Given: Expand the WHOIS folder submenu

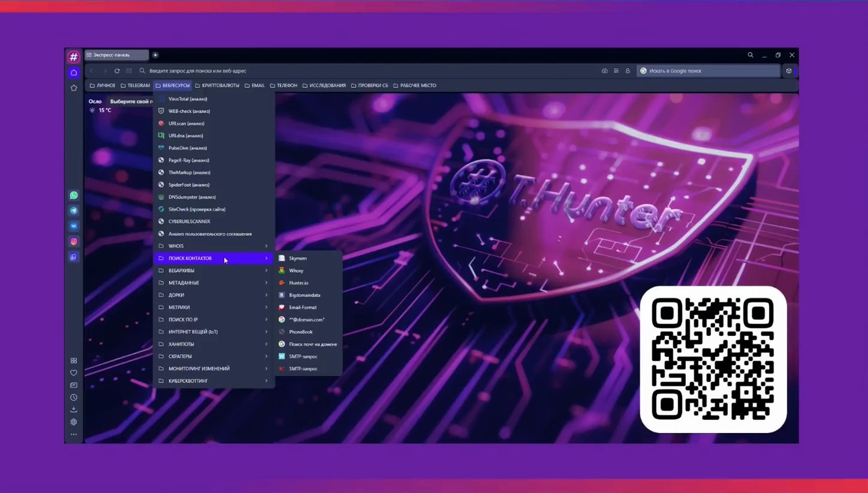Looking at the screenshot, I should pos(214,246).
